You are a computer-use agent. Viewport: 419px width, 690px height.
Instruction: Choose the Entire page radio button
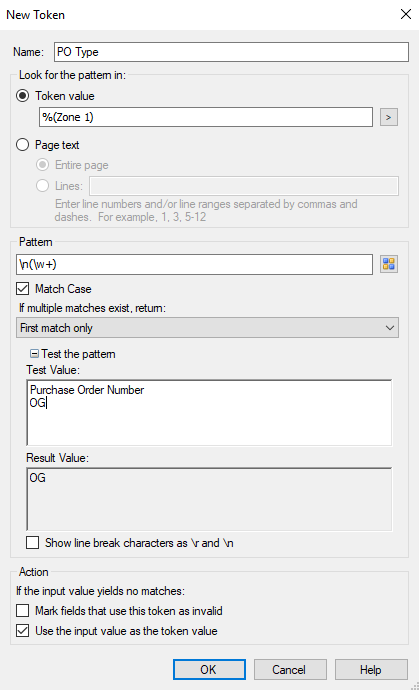[x=42, y=165]
